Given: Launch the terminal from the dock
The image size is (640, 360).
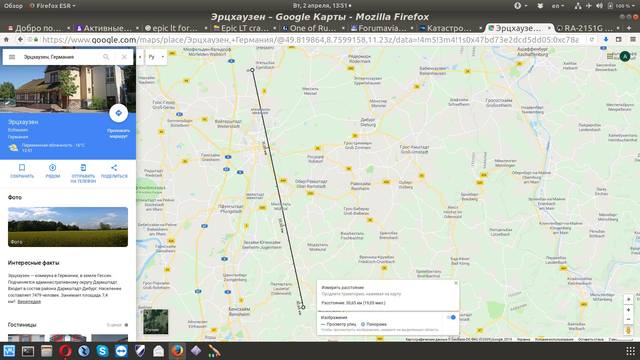Looking at the screenshot, I should (28, 351).
